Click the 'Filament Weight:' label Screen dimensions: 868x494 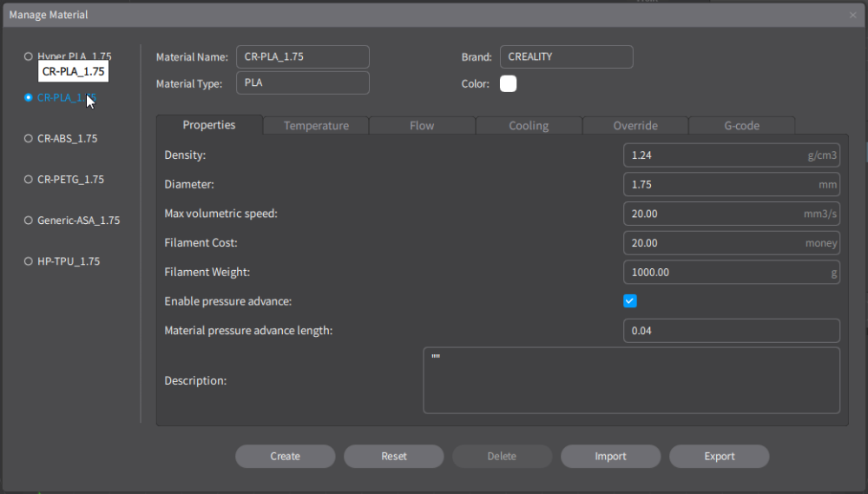click(207, 273)
